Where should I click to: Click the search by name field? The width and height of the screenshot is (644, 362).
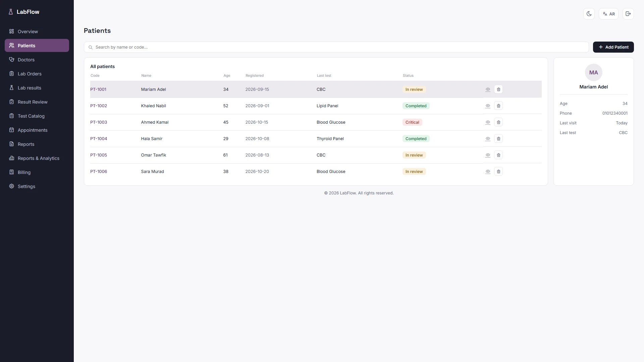(x=336, y=47)
